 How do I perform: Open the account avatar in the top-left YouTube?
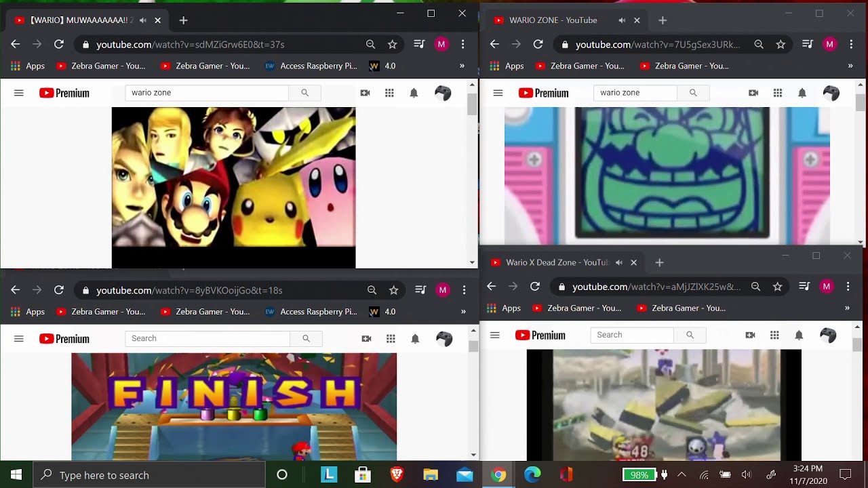(x=443, y=93)
